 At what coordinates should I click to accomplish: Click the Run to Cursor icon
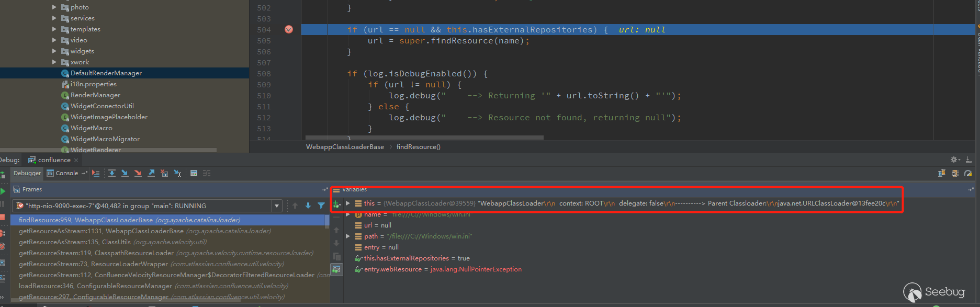click(x=177, y=173)
